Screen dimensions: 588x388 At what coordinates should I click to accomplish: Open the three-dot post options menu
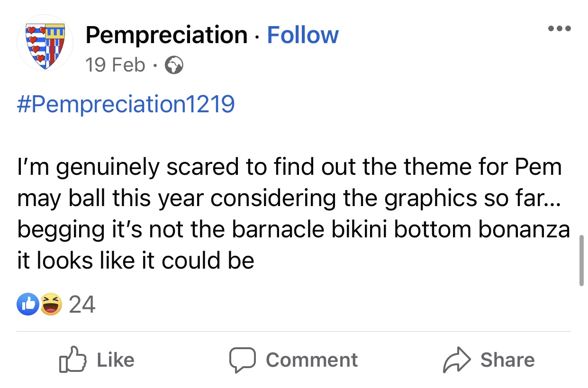pyautogui.click(x=559, y=28)
